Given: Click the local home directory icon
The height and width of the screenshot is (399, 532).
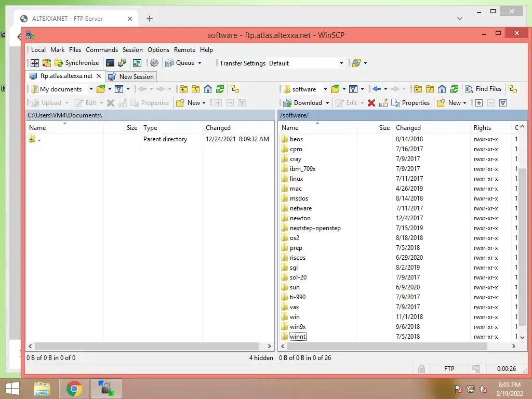Looking at the screenshot, I should (208, 89).
